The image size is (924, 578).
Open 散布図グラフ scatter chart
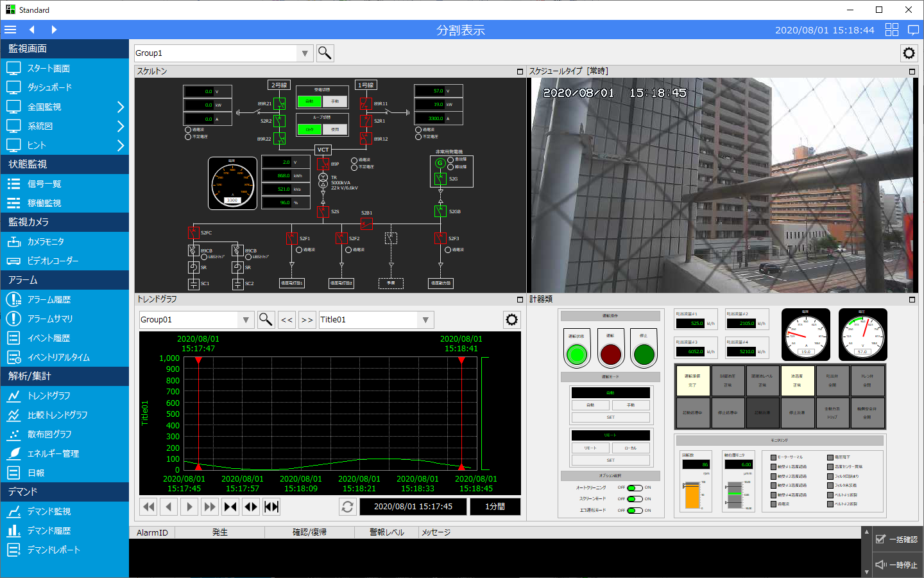64,434
